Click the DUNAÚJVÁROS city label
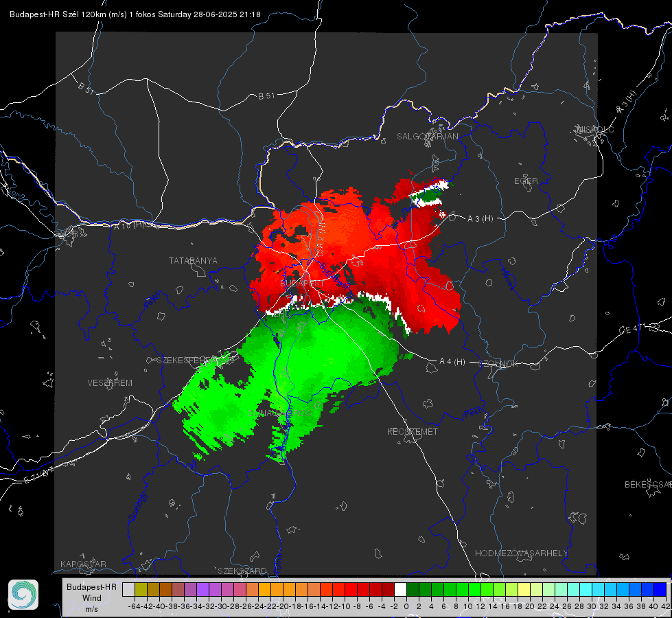The width and height of the screenshot is (672, 618). click(x=279, y=413)
